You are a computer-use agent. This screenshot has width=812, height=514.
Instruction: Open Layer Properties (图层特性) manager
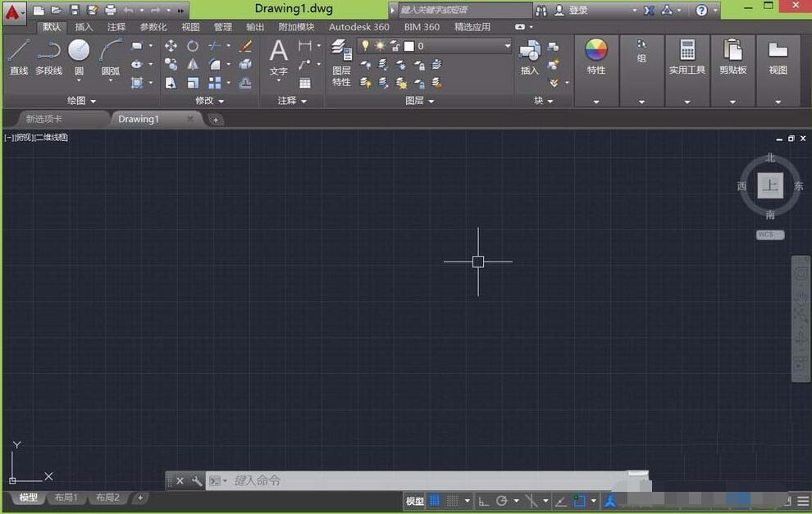[x=341, y=62]
